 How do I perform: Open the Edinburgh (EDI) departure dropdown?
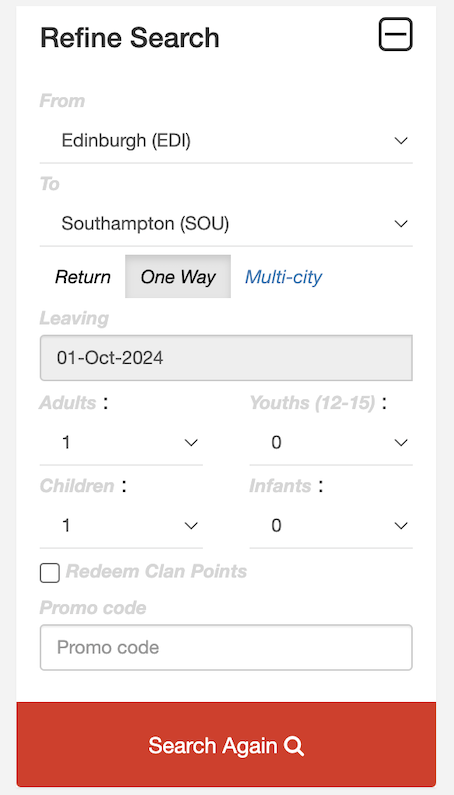[x=226, y=140]
